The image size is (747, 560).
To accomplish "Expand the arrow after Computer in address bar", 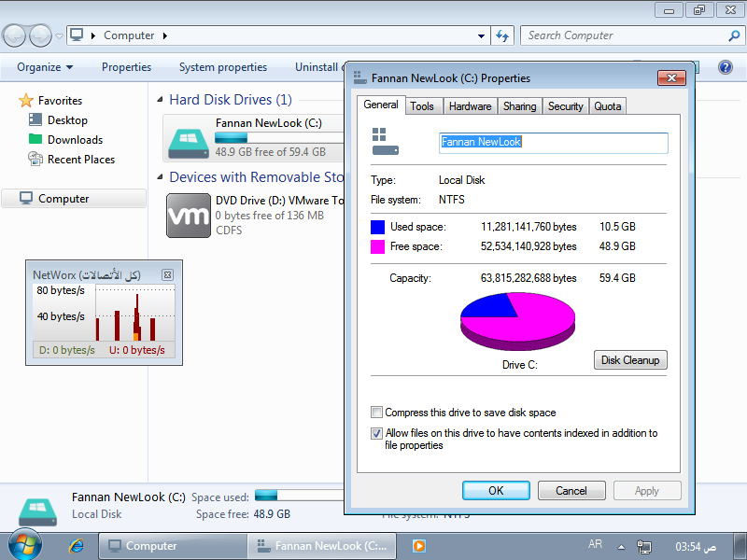I will 165,35.
